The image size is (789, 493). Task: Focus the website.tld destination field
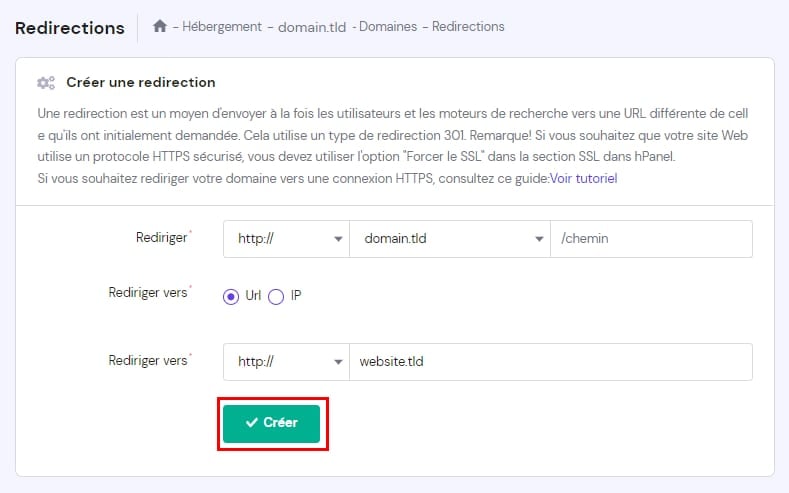[550, 362]
